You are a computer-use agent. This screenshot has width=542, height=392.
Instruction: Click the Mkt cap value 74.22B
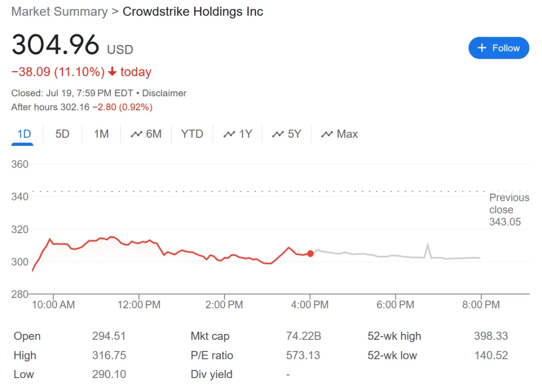[304, 336]
